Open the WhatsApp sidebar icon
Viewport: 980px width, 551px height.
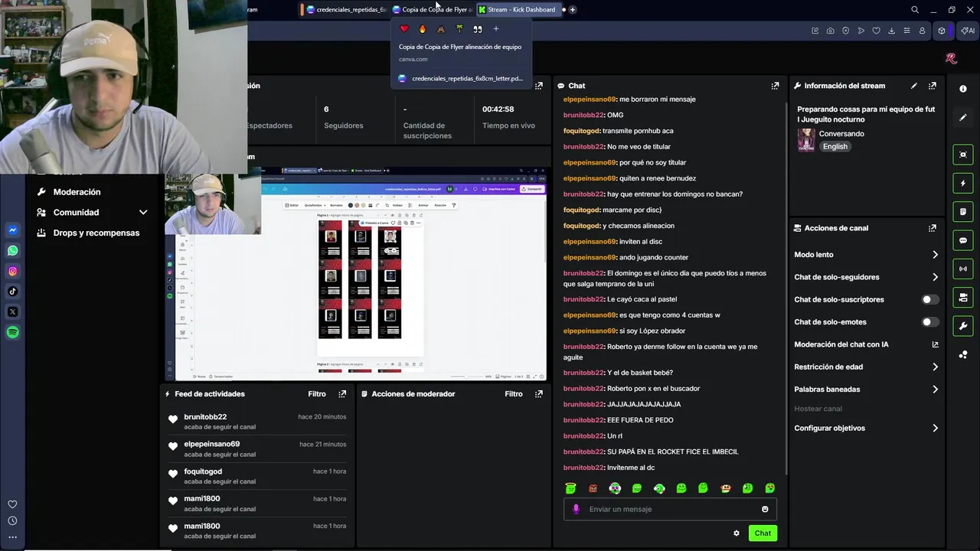(x=13, y=250)
